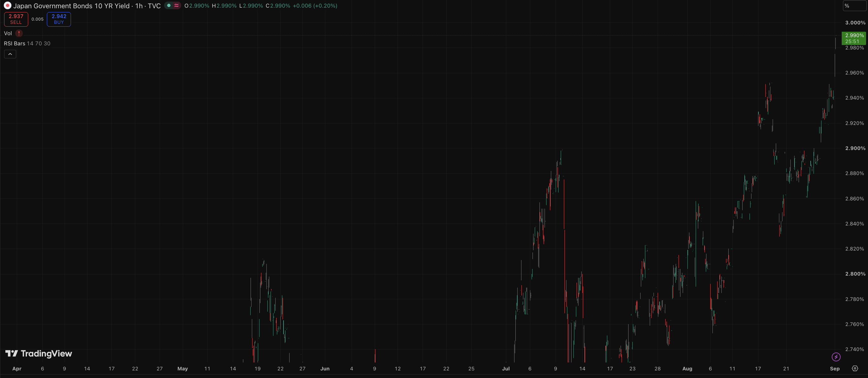Click the 2.900% price axis label
Viewport: 868px width, 378px height.
[855, 148]
